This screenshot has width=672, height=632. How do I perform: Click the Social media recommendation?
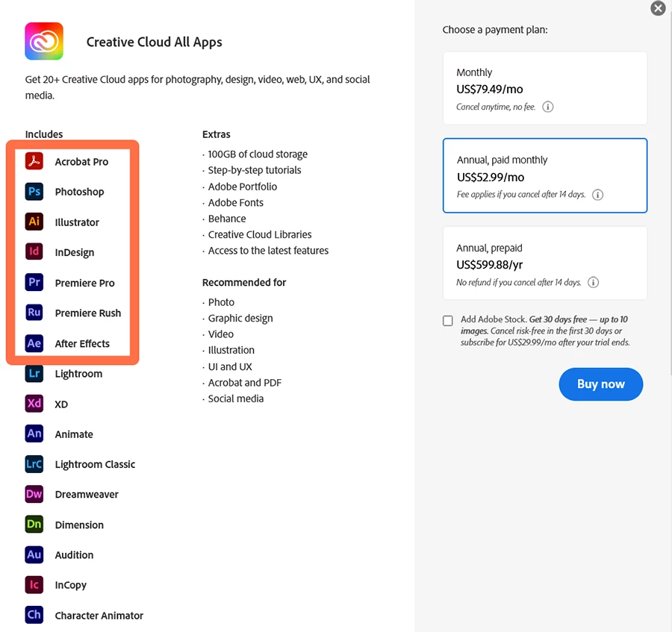[x=236, y=398]
